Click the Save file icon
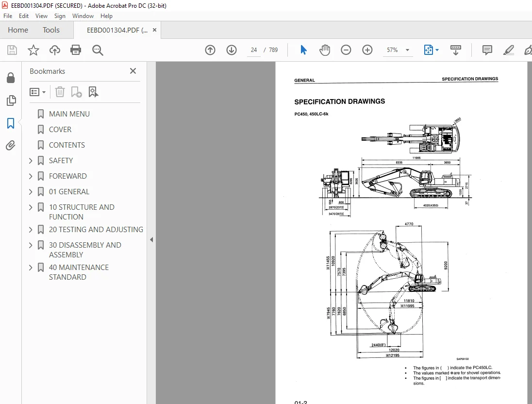The height and width of the screenshot is (404, 532). 12,50
